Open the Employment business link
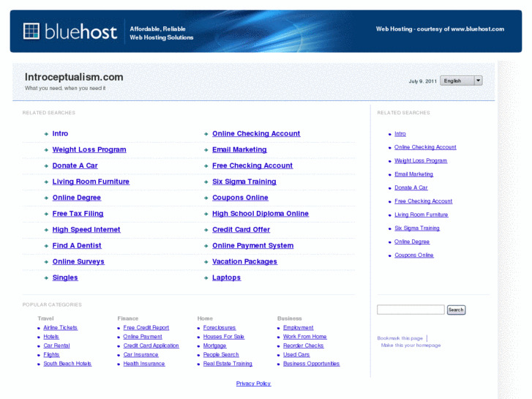 point(299,327)
